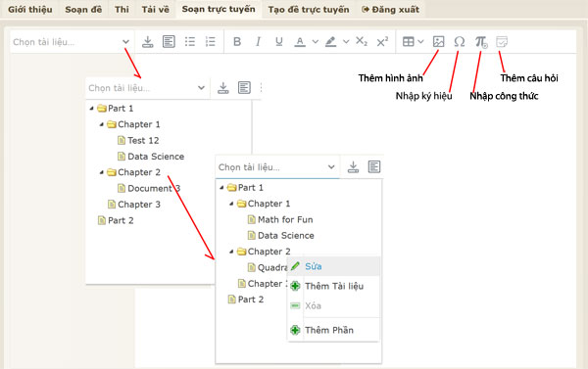Screen dimensions: 588x369
Task: Open the Tạo đề trực tuyến tab
Action: [309, 10]
